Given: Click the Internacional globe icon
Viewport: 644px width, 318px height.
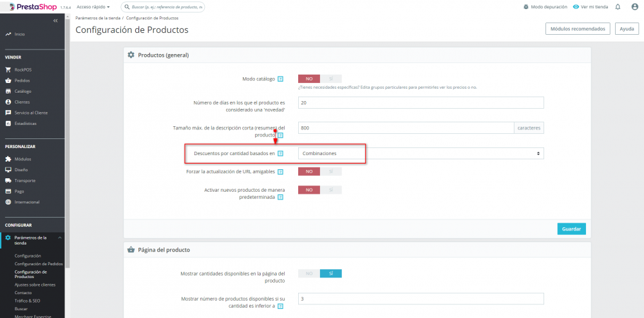Looking at the screenshot, I should tap(8, 202).
